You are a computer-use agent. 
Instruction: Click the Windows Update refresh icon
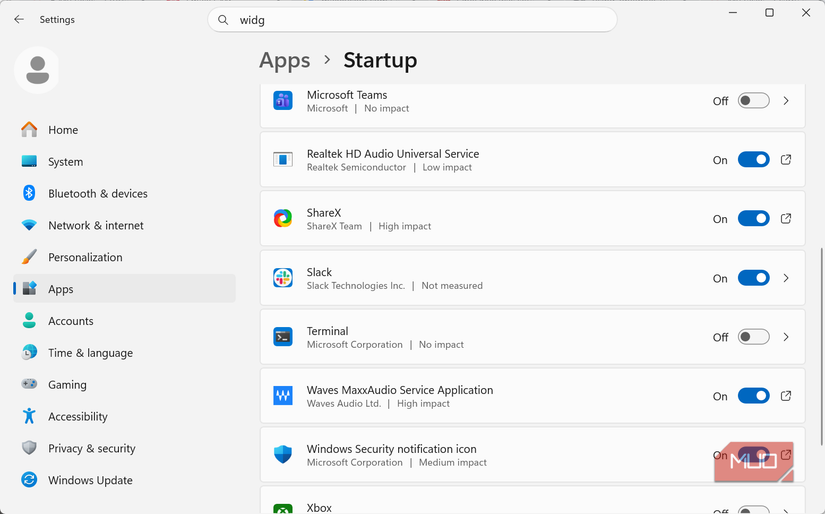click(29, 480)
